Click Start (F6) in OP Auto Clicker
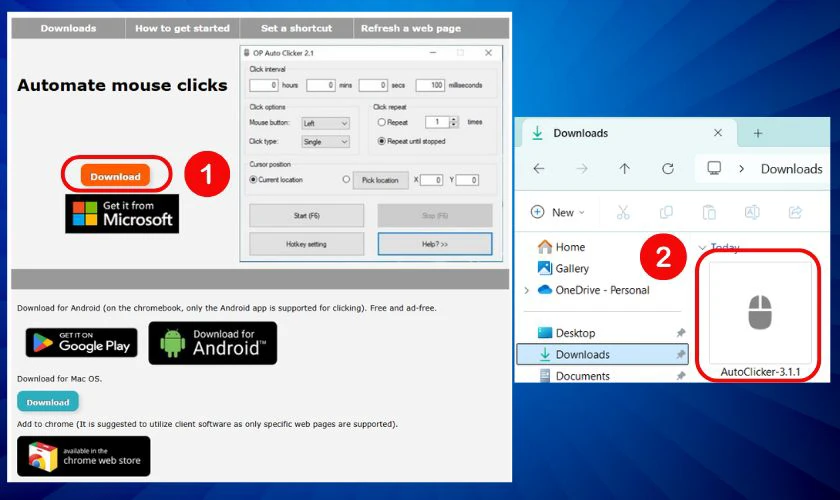Viewport: 840px width, 500px height. [x=306, y=215]
